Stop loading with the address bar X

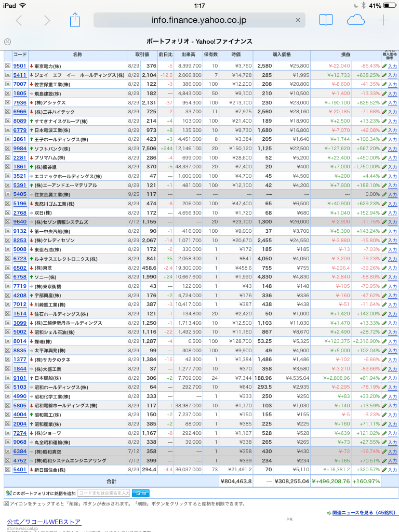pos(298,20)
